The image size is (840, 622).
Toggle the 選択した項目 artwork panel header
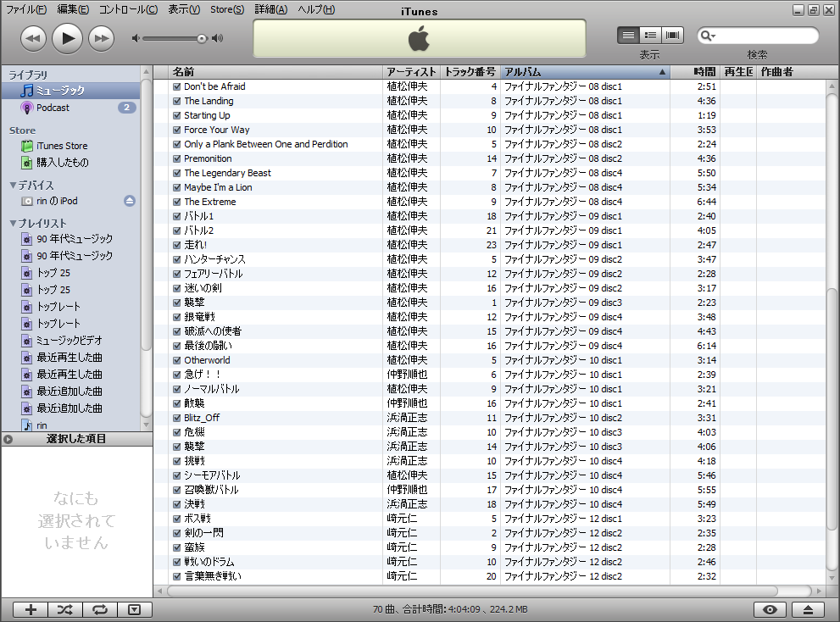point(76,439)
